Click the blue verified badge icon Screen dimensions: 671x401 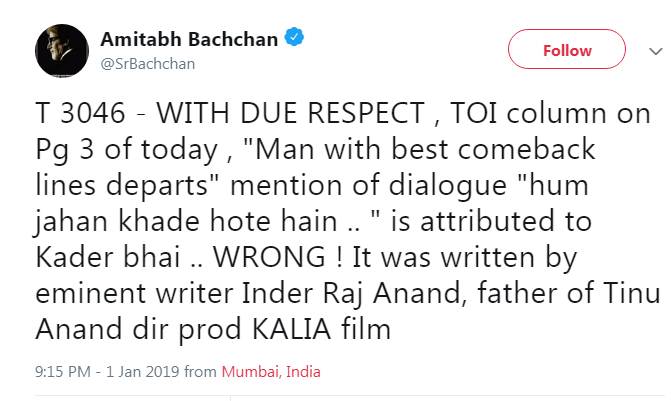tap(293, 38)
